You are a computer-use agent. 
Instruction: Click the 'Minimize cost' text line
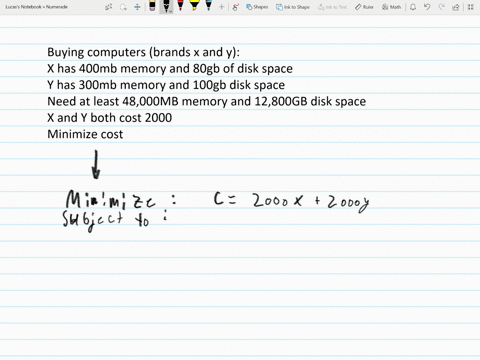click(85, 134)
